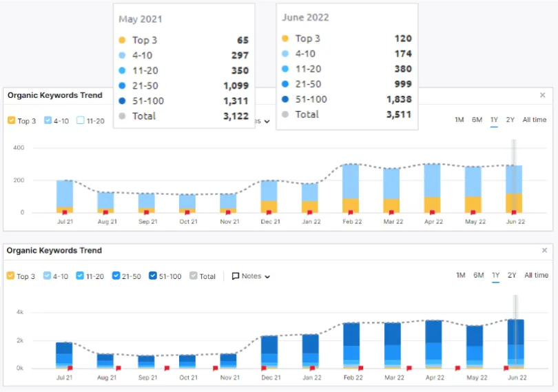Viewport: 558px width, 392px height.
Task: Click red note flag after Oct 21 bar lower chart
Action: (x=216, y=368)
